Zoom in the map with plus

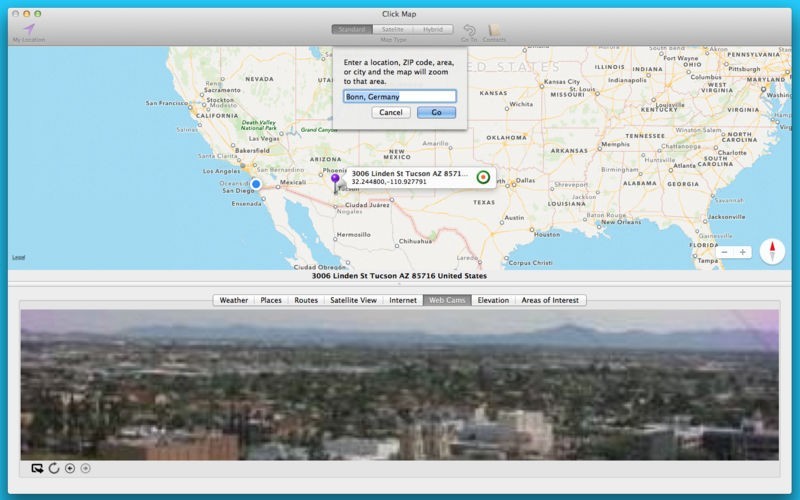point(742,252)
